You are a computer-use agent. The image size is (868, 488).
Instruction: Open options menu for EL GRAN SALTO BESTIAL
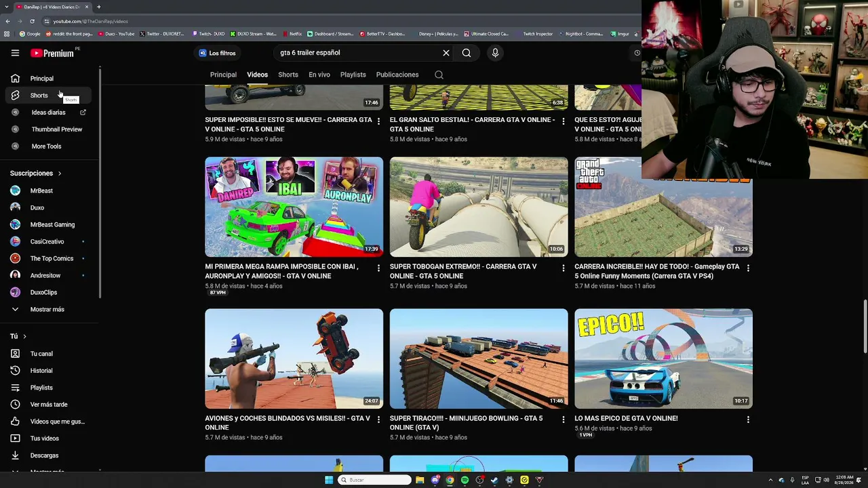[x=563, y=121]
